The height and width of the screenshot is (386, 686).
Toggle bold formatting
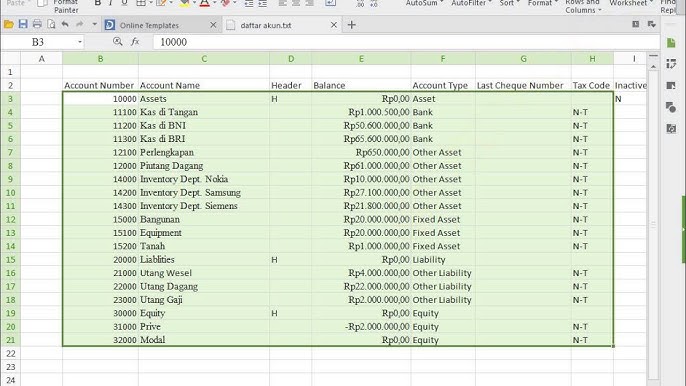[98, 3]
